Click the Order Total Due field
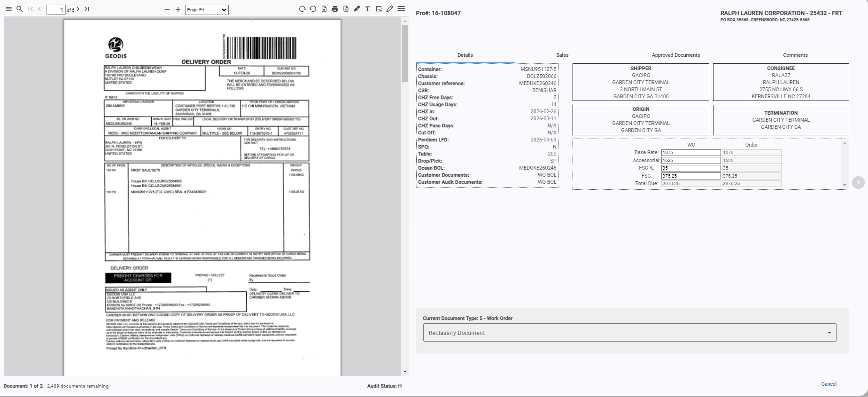The width and height of the screenshot is (868, 397). [752, 184]
